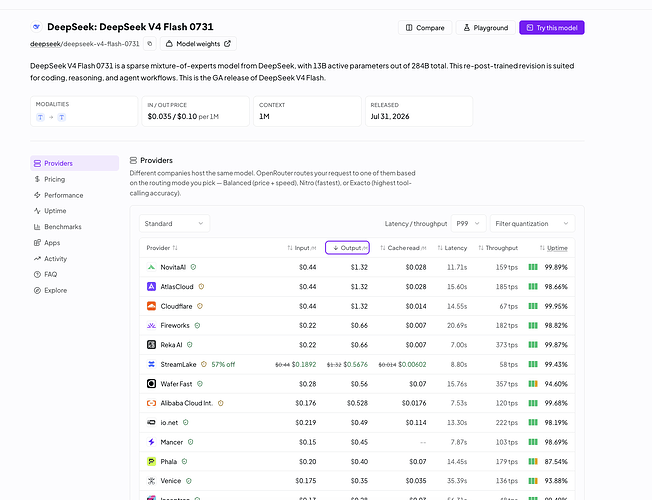Sort table by Output price column
This screenshot has height=500, width=652.
tap(347, 248)
